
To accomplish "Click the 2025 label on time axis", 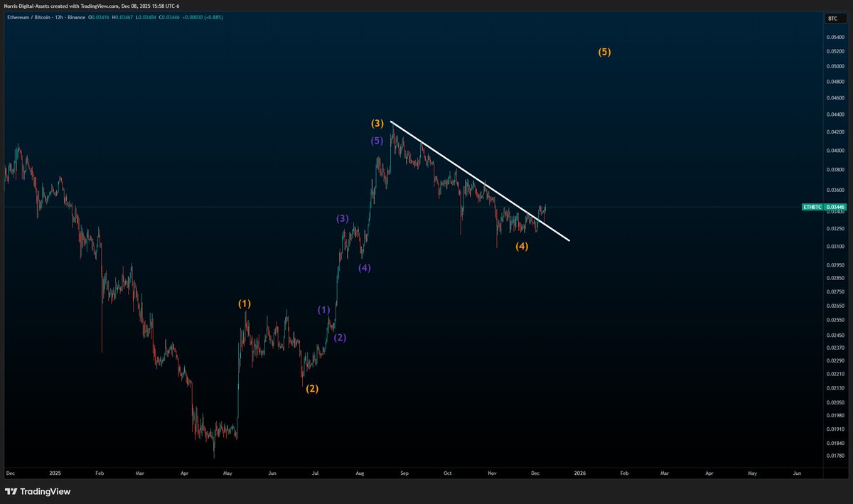I will [x=56, y=473].
